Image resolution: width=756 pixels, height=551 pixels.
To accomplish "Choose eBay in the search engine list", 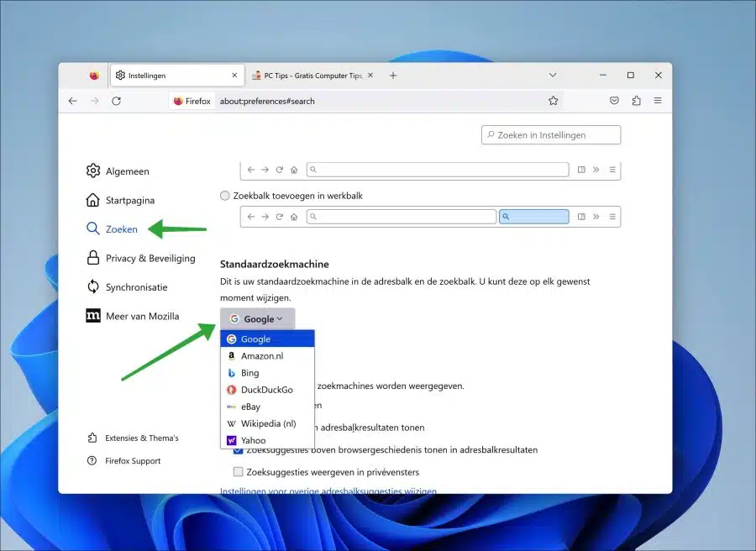I will (268, 407).
